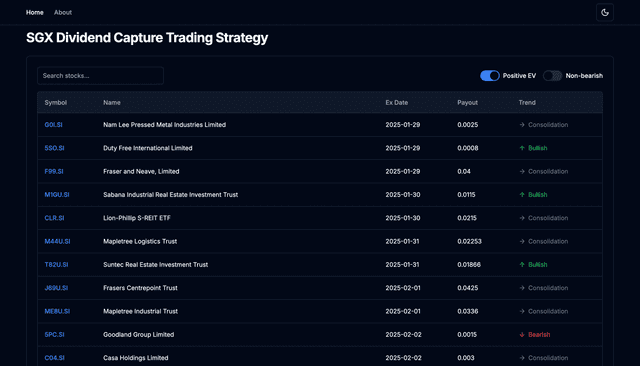Sort by the Payout column header
Viewport: 640px width, 366px height.
click(467, 103)
